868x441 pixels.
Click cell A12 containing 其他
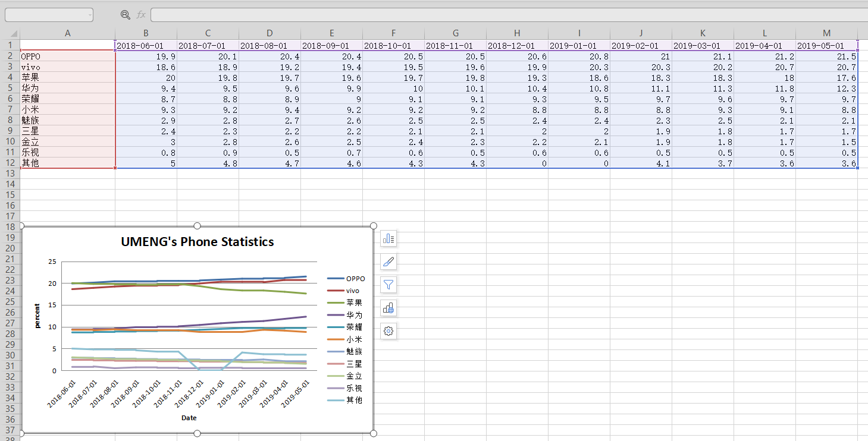68,163
